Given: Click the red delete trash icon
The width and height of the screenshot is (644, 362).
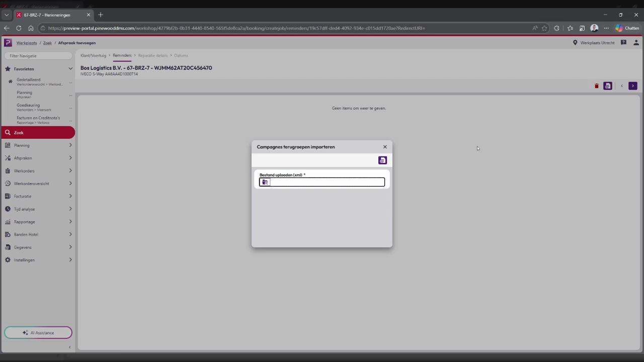Looking at the screenshot, I should (597, 86).
